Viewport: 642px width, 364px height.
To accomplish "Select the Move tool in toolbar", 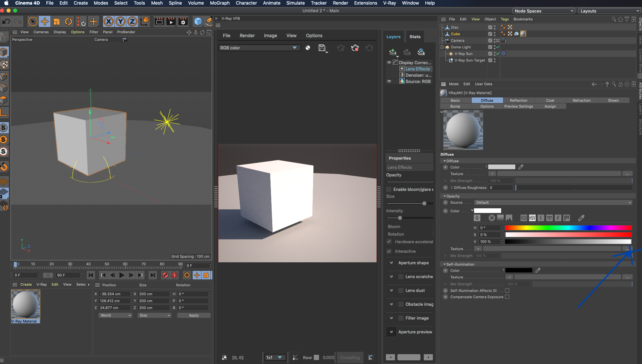I will pyautogui.click(x=44, y=22).
